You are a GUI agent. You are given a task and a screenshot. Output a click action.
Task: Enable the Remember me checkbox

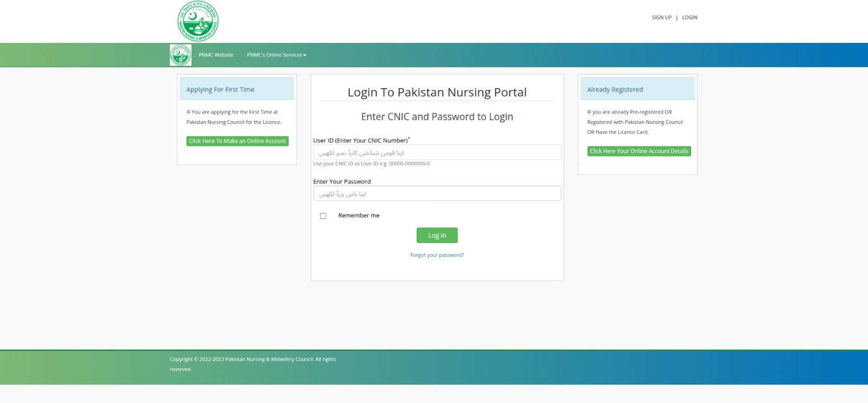pyautogui.click(x=323, y=216)
